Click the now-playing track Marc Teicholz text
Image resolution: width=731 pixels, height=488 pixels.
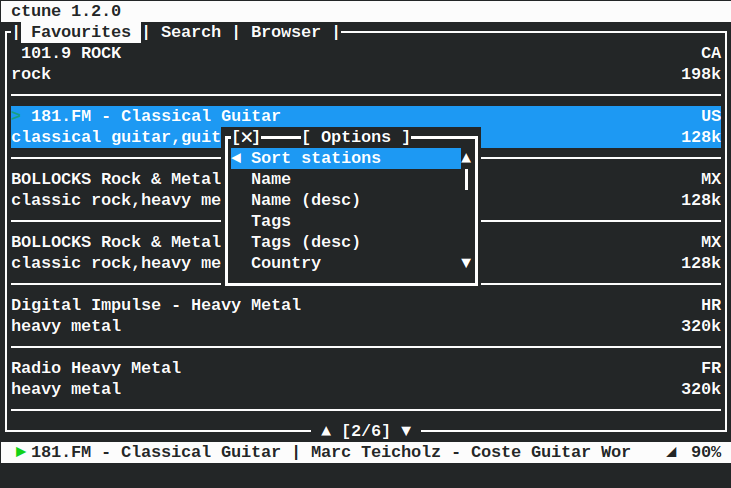pos(470,452)
